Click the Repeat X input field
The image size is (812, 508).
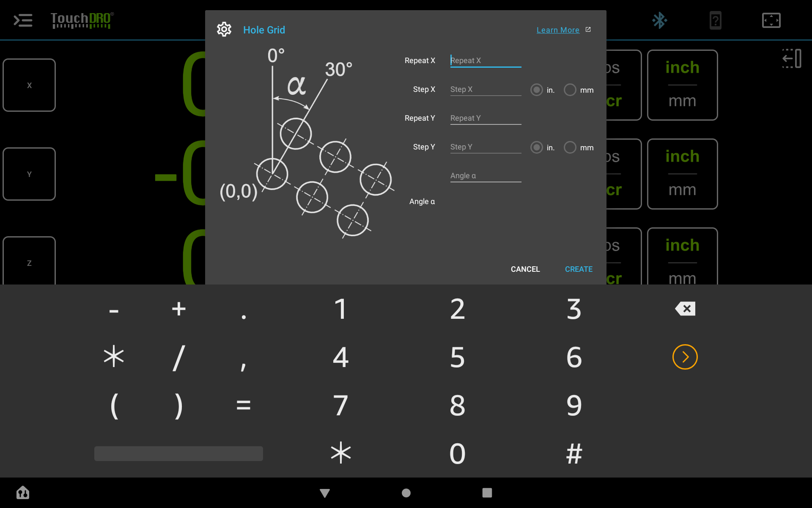tap(485, 60)
